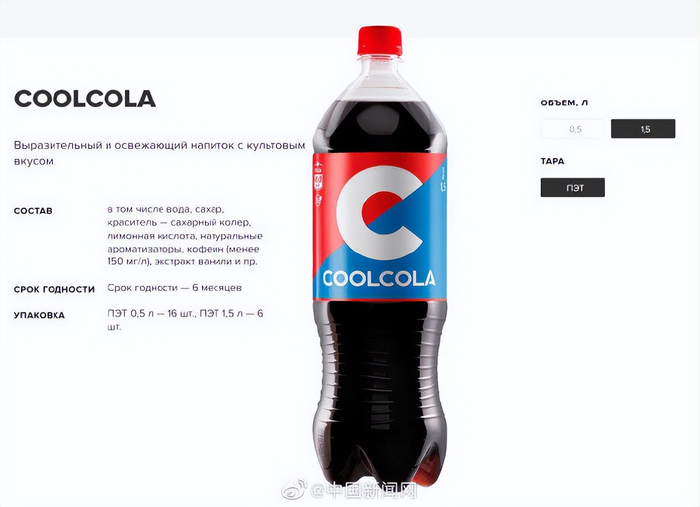Click the product description starting with Выразительный
This screenshot has height=507, width=700.
[159, 153]
